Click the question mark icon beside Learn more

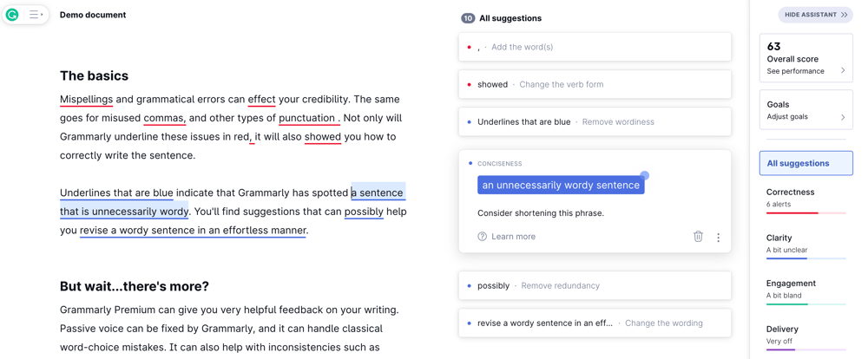482,237
